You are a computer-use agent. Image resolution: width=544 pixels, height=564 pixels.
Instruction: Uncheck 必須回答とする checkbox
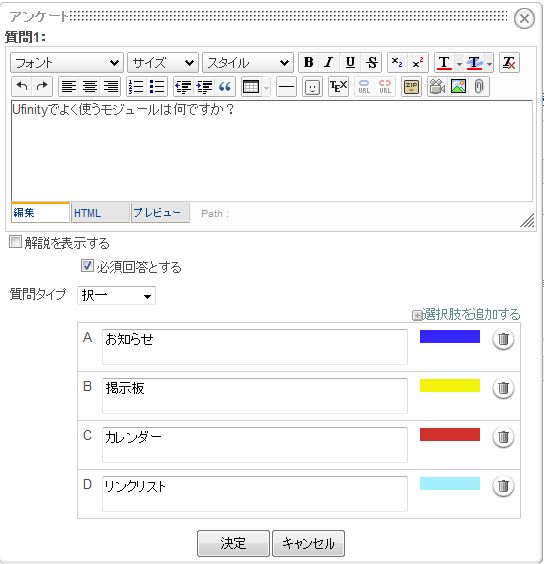point(87,266)
